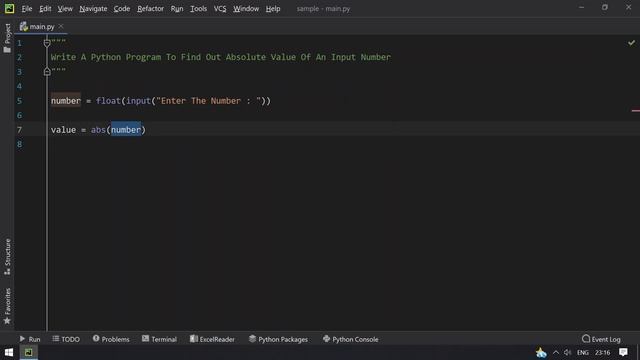Click the ENG language indicator

coord(583,353)
